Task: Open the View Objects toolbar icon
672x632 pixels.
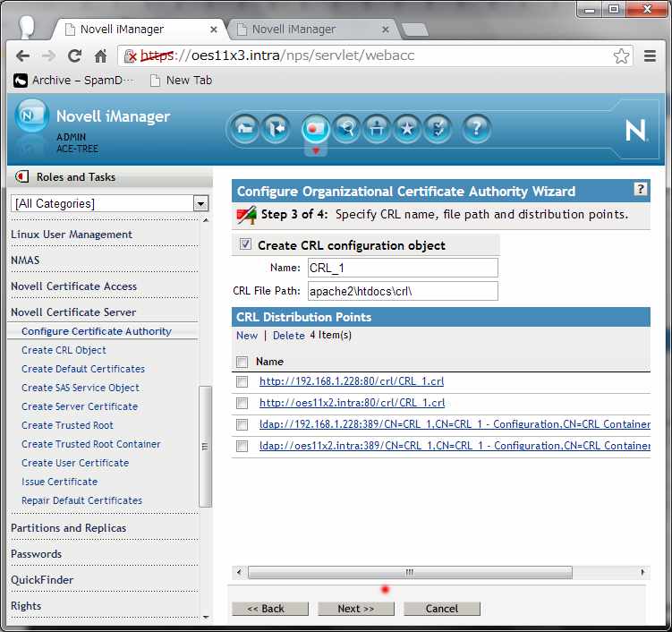Action: [346, 128]
